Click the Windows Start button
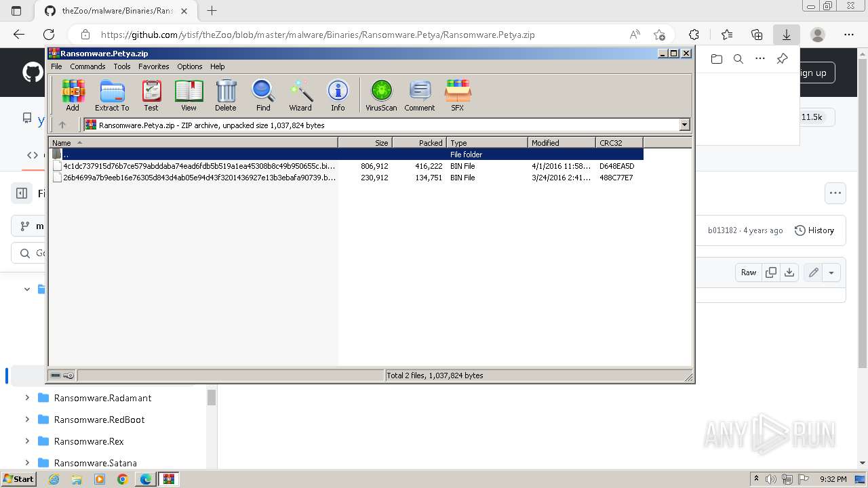 [19, 479]
